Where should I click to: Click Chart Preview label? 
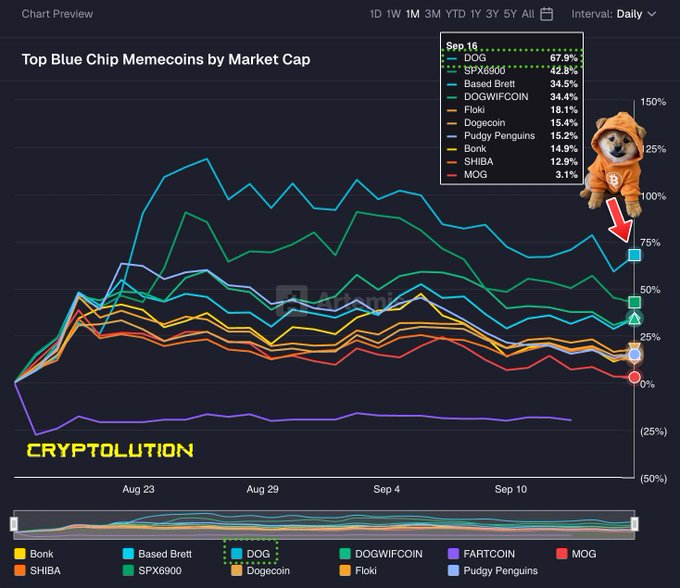pos(57,14)
